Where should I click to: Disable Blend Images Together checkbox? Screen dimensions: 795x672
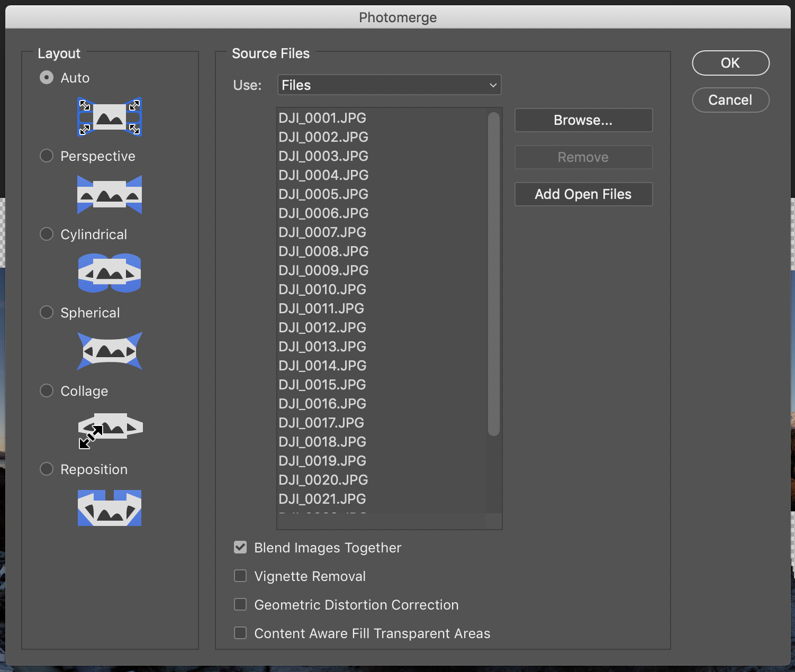tap(240, 548)
